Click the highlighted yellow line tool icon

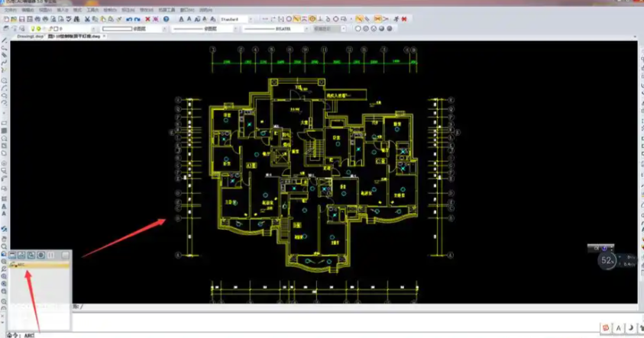coord(296,19)
